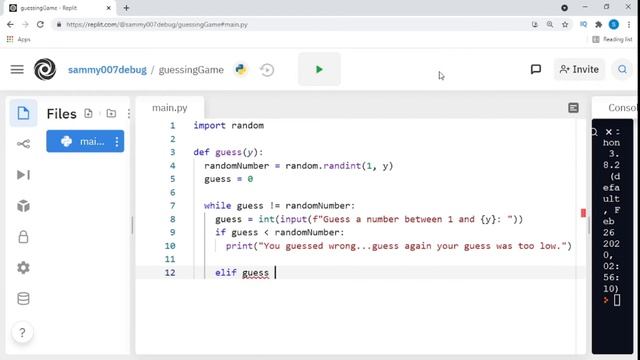
Task: Reload the page with the refresh icon
Action: 40,24
